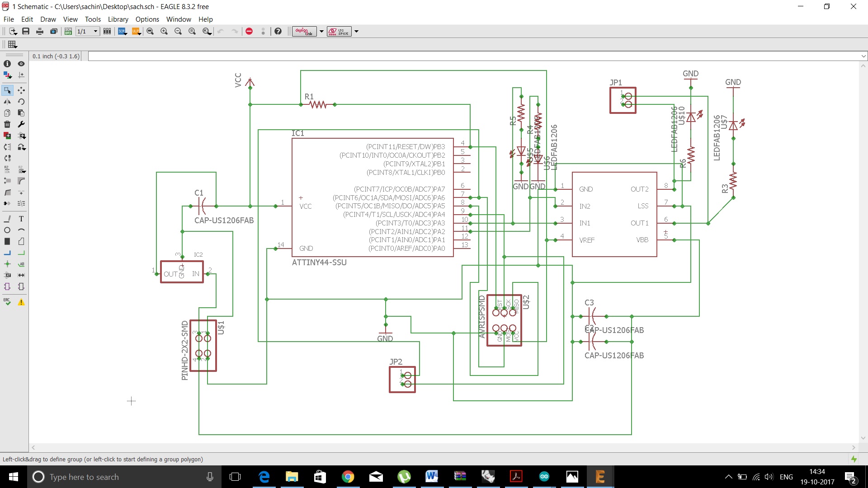Select the Add part tool

coord(7,136)
